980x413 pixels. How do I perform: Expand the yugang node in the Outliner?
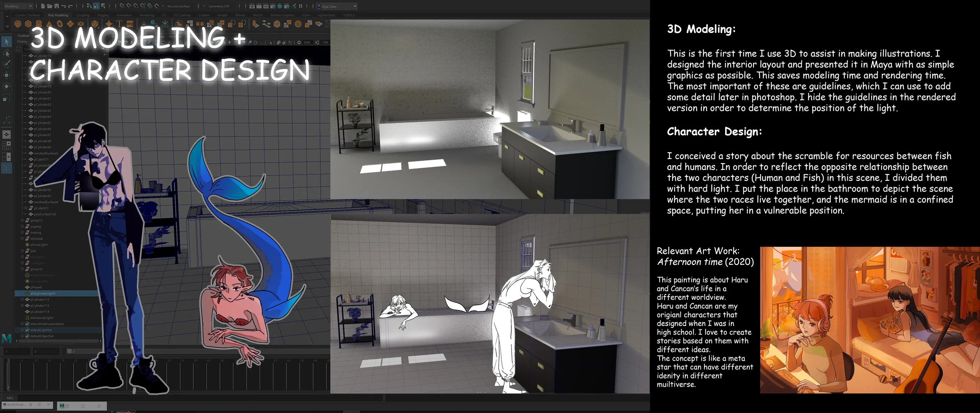[x=22, y=226]
